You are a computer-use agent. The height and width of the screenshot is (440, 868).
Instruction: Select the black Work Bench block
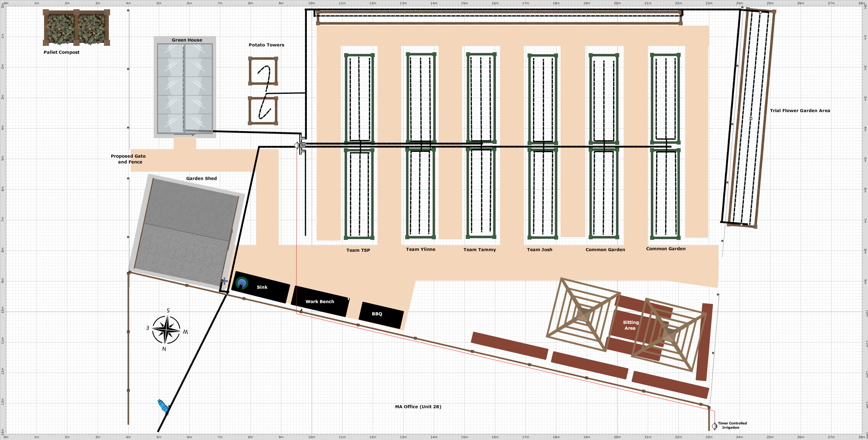pyautogui.click(x=320, y=302)
